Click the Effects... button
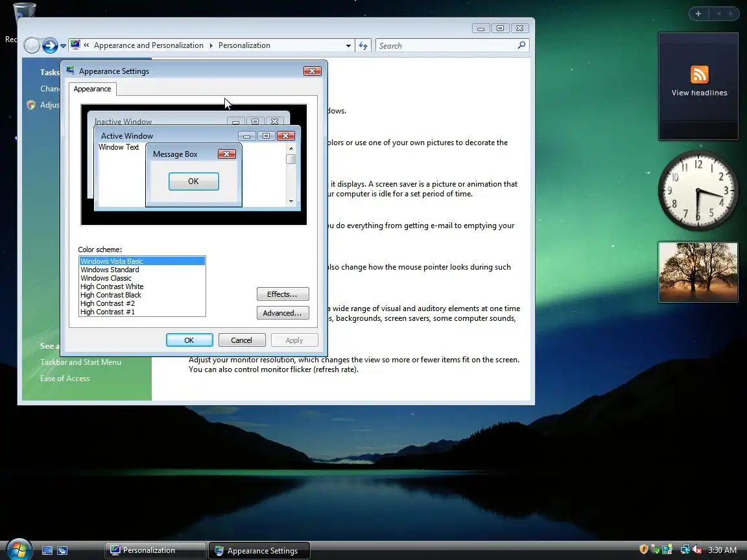The image size is (747, 560). point(283,294)
